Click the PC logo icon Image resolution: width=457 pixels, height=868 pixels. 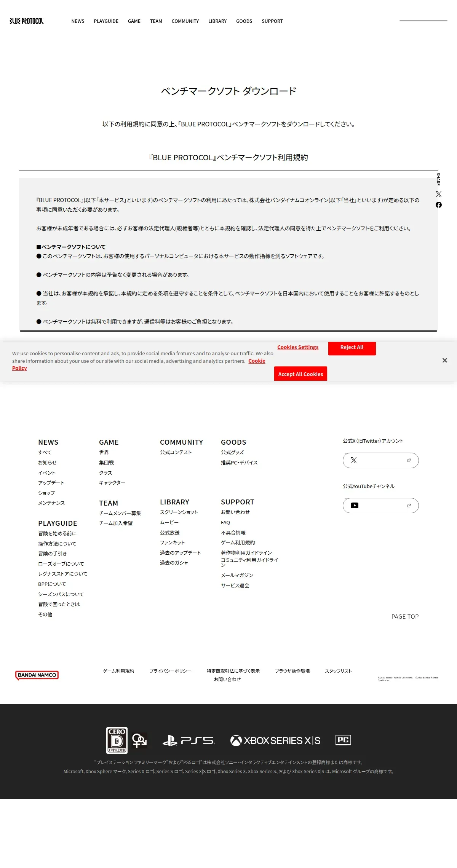[343, 740]
